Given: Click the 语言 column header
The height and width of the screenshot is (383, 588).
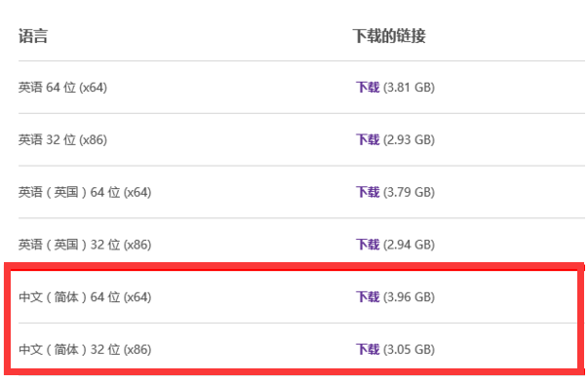Looking at the screenshot, I should pyautogui.click(x=33, y=36).
